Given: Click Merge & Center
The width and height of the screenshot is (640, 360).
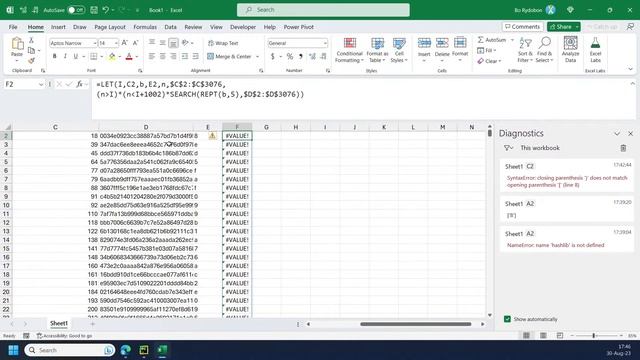Looking at the screenshot, I should (229, 56).
